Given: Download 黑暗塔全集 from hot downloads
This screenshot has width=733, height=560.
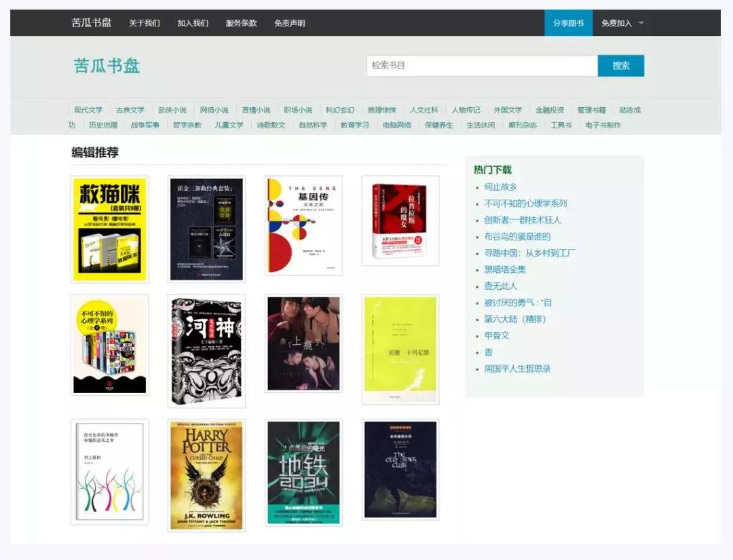Looking at the screenshot, I should (x=505, y=271).
